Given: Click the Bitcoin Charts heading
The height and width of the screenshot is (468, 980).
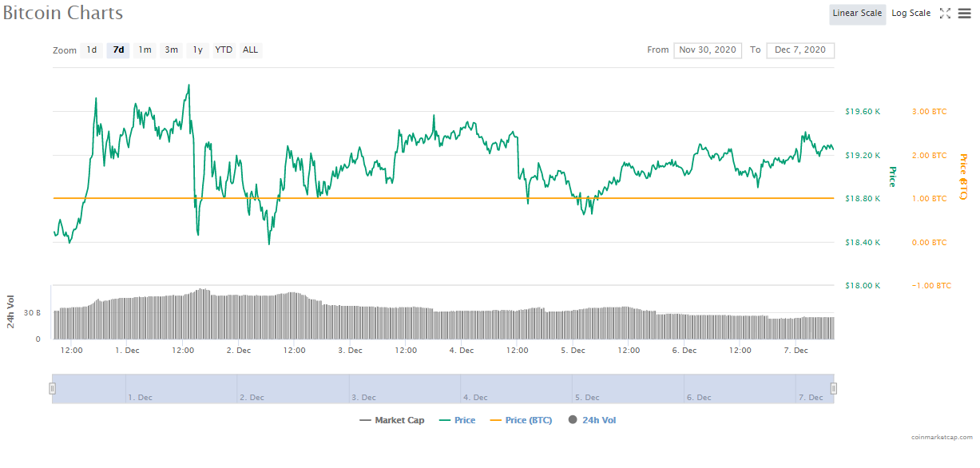Looking at the screenshot, I should (63, 14).
